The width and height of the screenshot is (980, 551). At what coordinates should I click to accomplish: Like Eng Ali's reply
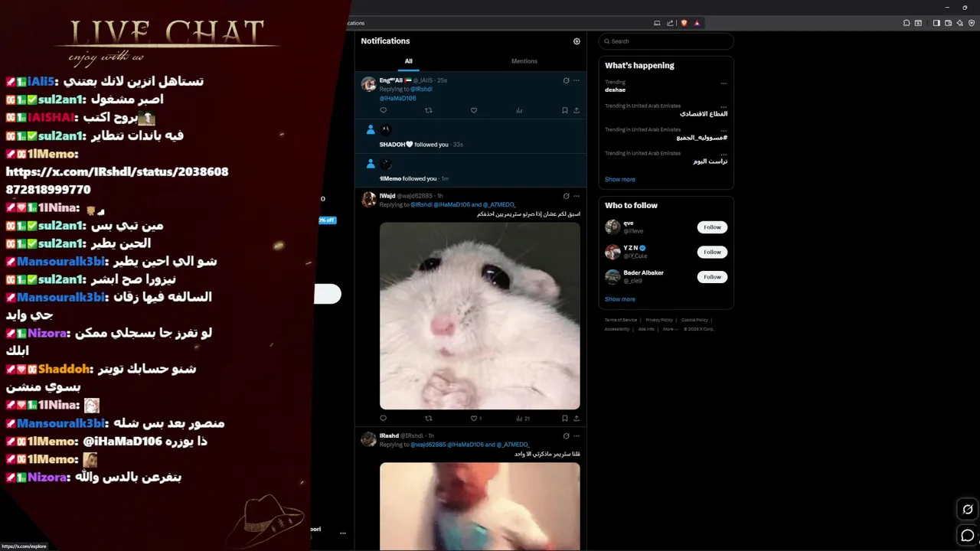point(474,110)
